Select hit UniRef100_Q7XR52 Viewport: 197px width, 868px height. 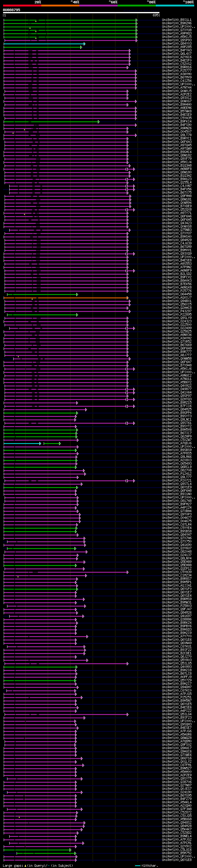(x=177, y=342)
